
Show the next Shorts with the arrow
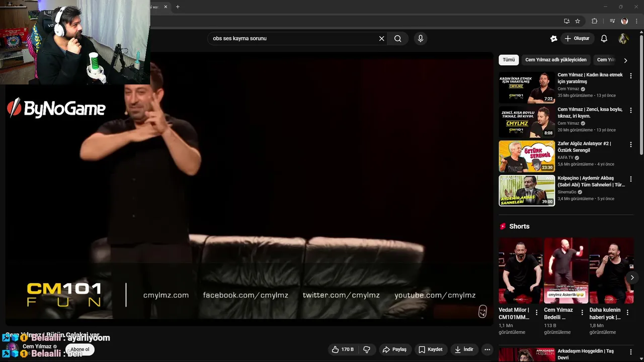(632, 278)
